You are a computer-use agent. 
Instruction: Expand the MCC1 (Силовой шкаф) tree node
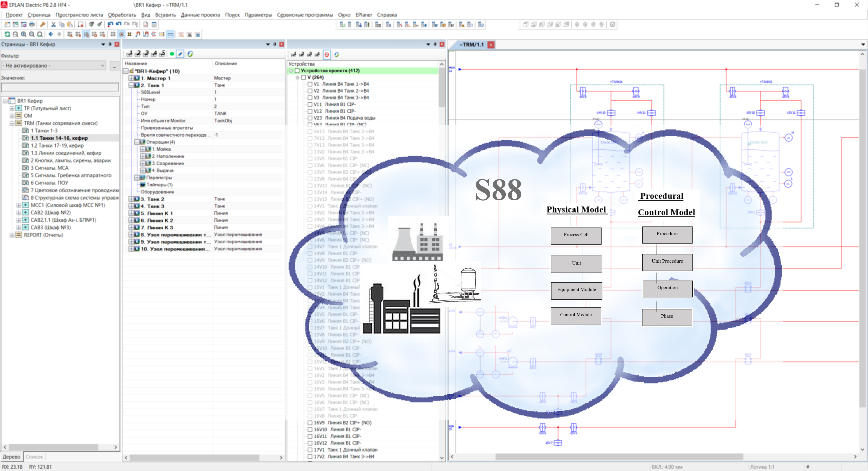click(x=19, y=205)
